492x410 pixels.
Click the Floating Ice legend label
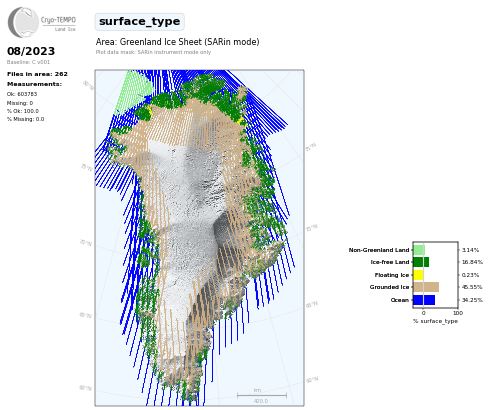click(392, 275)
